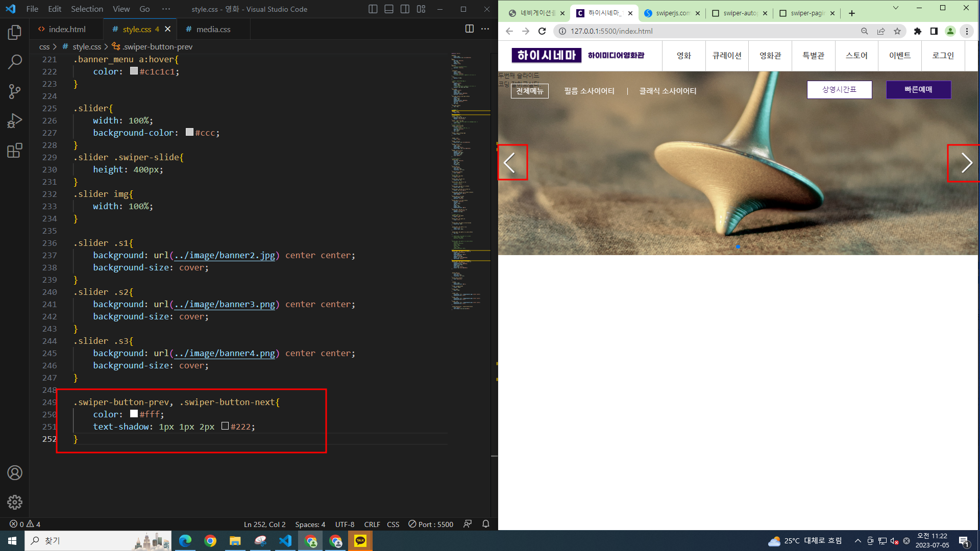Open the Source Control view
The height and width of the screenshot is (551, 980).
tap(15, 92)
